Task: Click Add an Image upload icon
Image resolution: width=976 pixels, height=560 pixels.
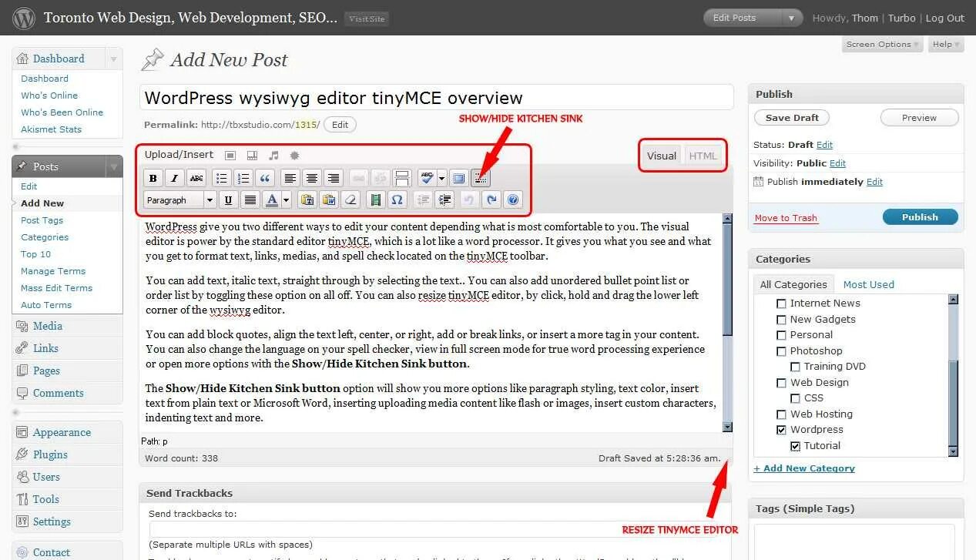Action: pos(230,156)
